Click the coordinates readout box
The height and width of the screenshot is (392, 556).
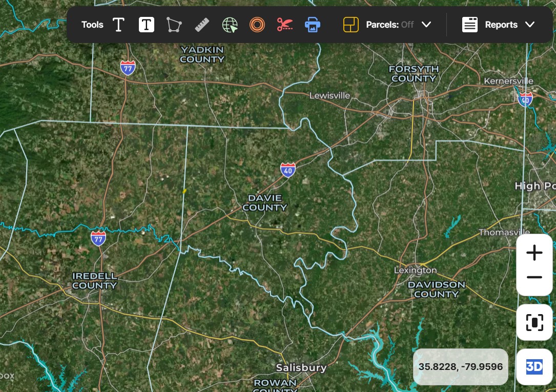(x=461, y=367)
